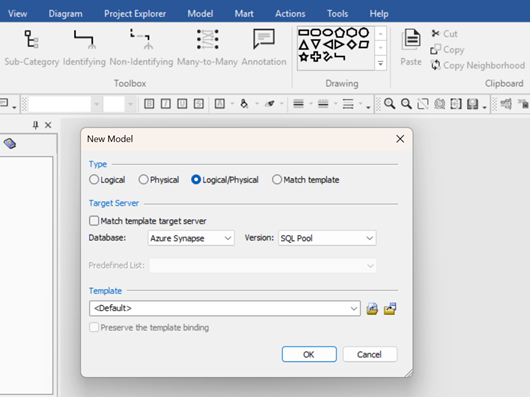Click OK in New Model dialog
This screenshot has width=530, height=397.
309,354
